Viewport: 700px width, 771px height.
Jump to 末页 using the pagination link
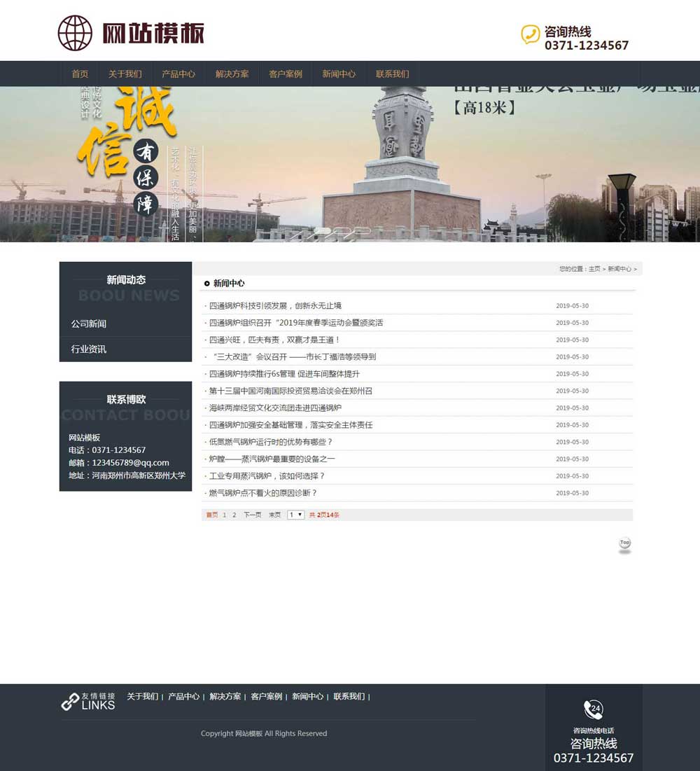274,514
